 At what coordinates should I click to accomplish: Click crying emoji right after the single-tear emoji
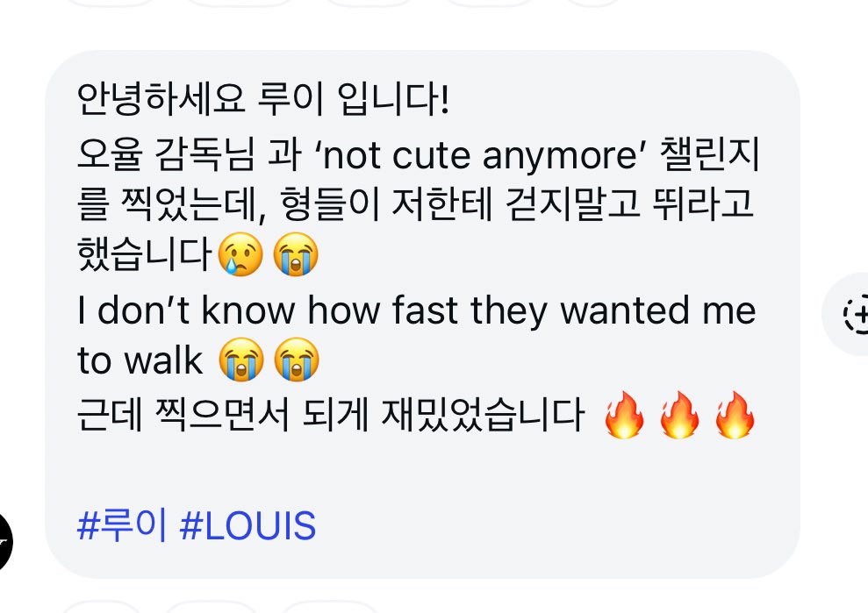[296, 257]
